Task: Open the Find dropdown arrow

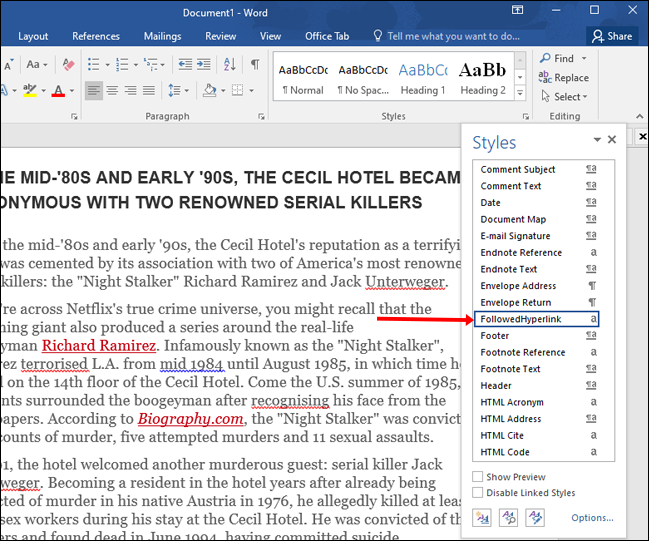Action: point(584,58)
